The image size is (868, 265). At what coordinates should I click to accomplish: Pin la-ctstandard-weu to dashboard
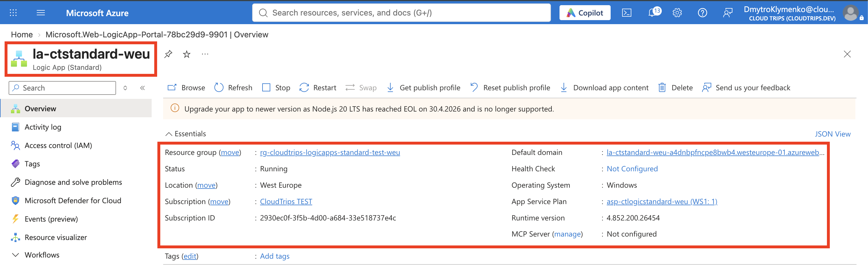168,54
